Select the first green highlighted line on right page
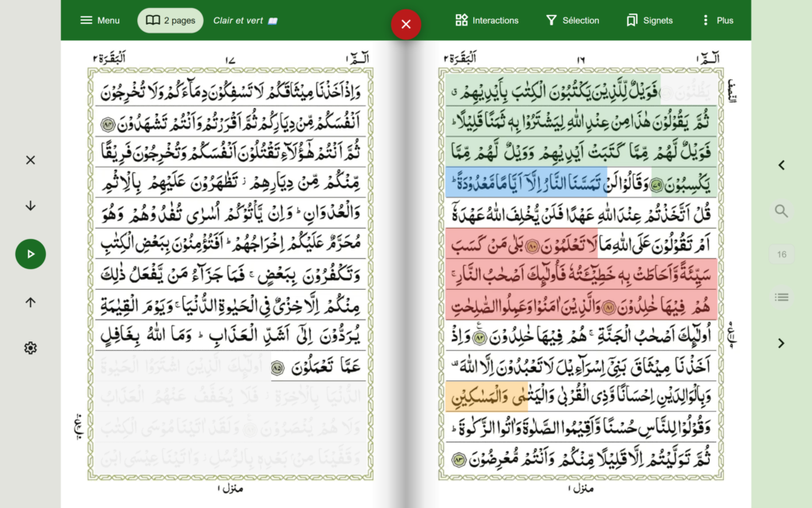Screen dimensions: 812x508 click(553, 91)
